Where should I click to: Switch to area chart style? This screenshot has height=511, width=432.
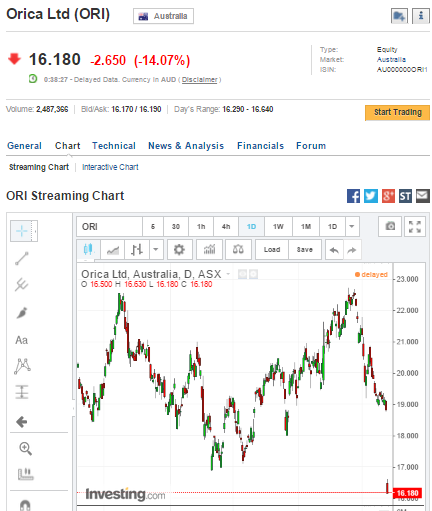(x=113, y=249)
